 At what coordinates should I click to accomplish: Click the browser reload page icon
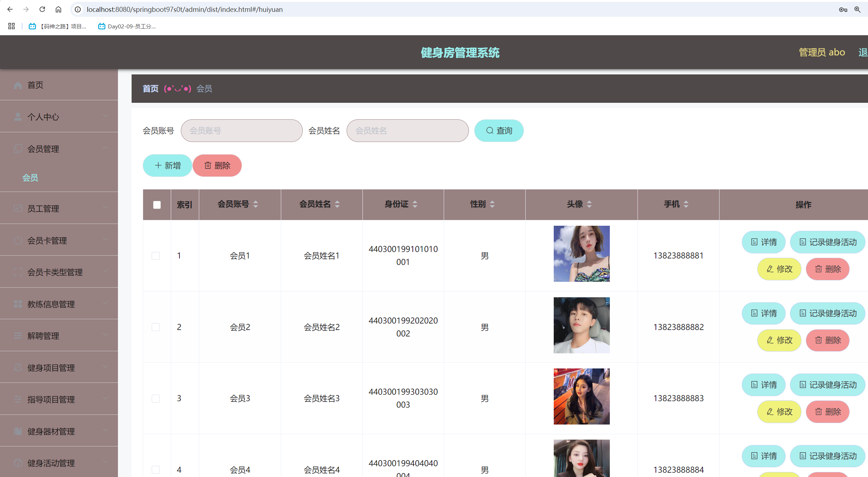(x=42, y=9)
